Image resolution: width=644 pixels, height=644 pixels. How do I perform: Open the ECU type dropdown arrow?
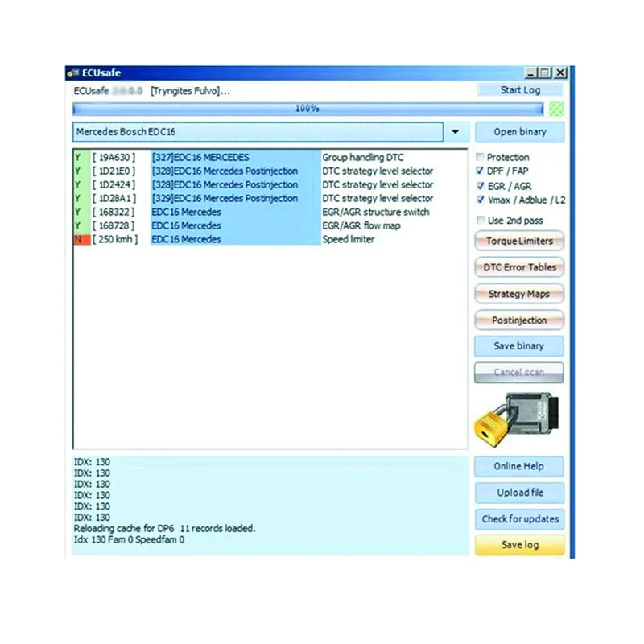456,132
